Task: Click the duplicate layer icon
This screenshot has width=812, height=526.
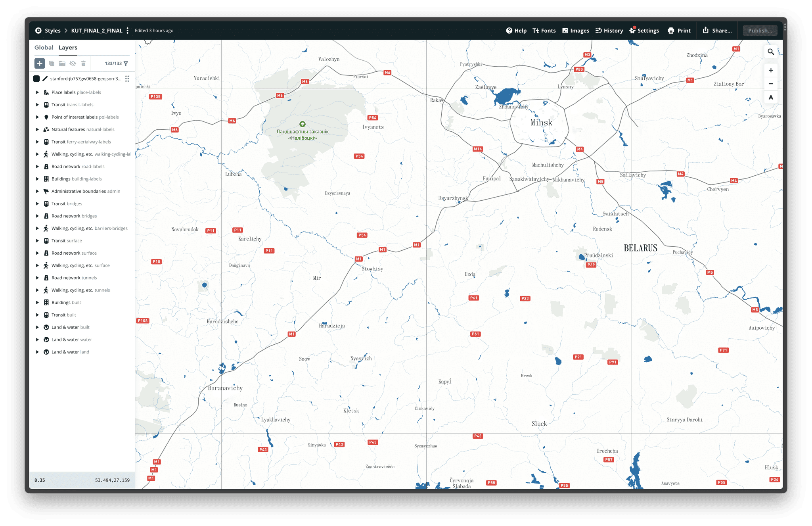Action: 52,63
